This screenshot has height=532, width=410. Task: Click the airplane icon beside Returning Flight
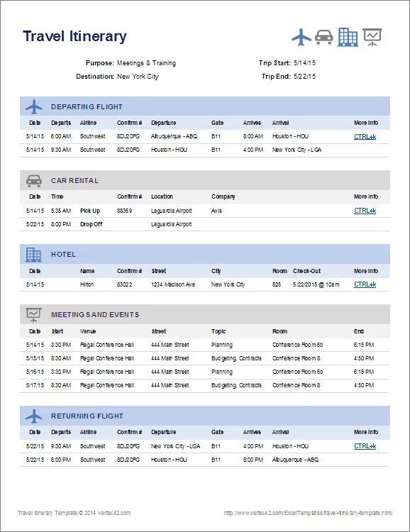(33, 416)
